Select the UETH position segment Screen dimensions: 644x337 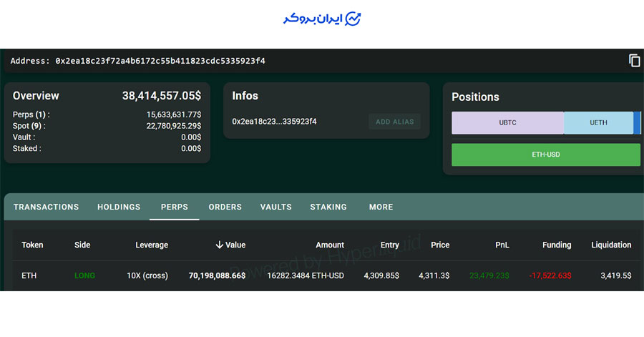tap(598, 122)
